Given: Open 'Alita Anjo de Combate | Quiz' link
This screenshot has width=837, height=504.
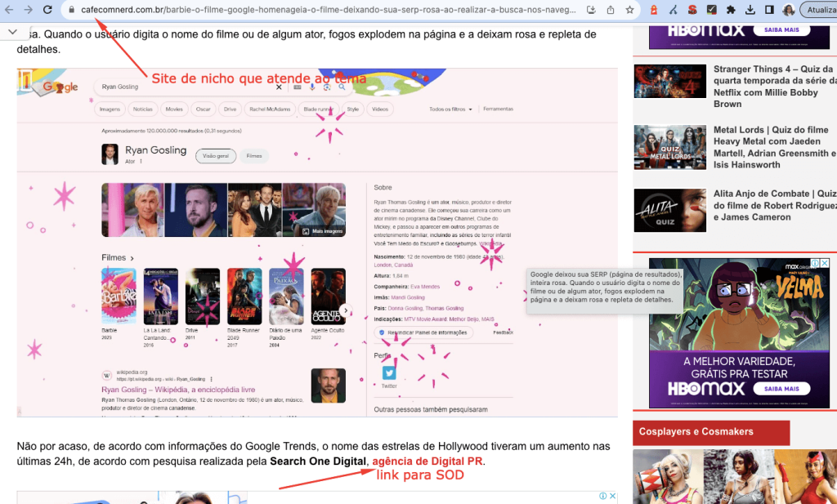Looking at the screenshot, I should [x=774, y=205].
